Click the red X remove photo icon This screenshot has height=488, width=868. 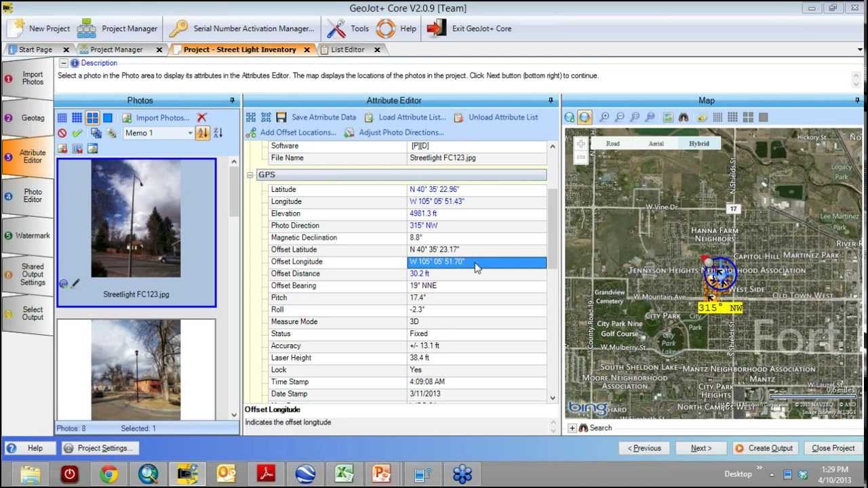click(201, 118)
